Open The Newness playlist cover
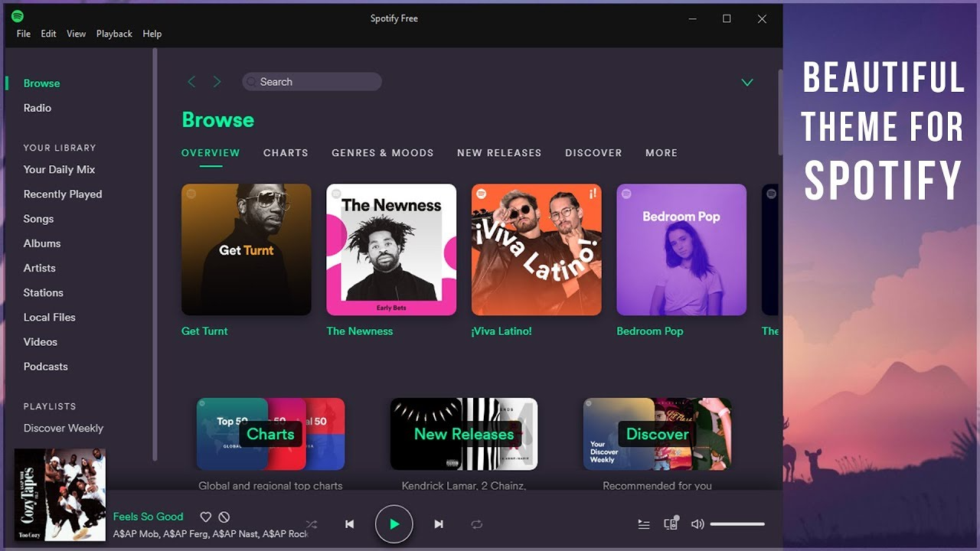This screenshot has width=980, height=551. [x=391, y=249]
